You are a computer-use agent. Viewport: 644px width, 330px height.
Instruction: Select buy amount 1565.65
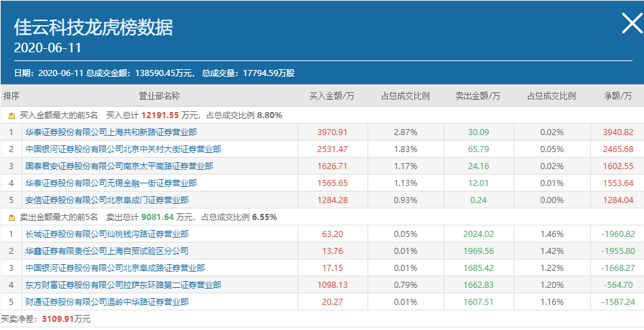332,183
